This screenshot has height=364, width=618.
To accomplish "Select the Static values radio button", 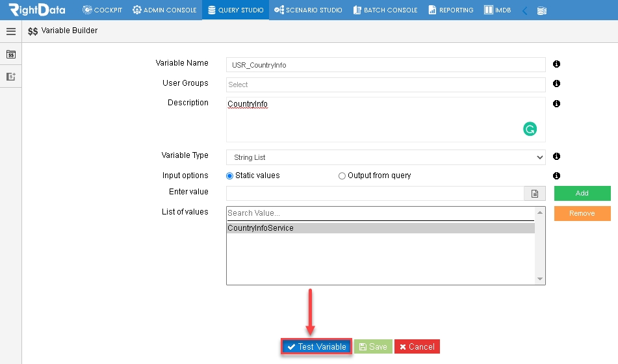I will pyautogui.click(x=229, y=176).
